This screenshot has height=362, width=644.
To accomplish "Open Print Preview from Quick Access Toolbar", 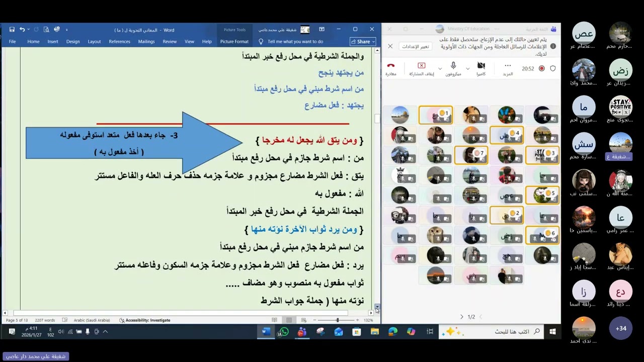I will pos(46,30).
